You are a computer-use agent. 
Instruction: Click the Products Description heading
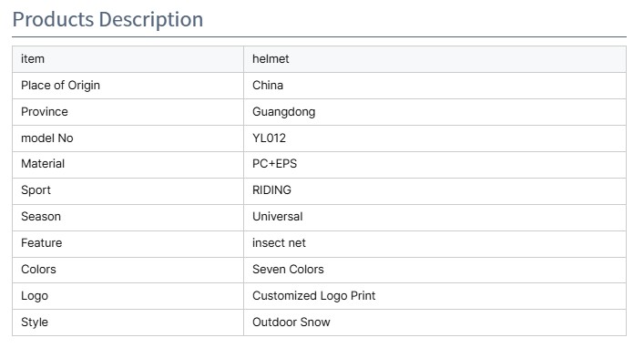click(107, 19)
